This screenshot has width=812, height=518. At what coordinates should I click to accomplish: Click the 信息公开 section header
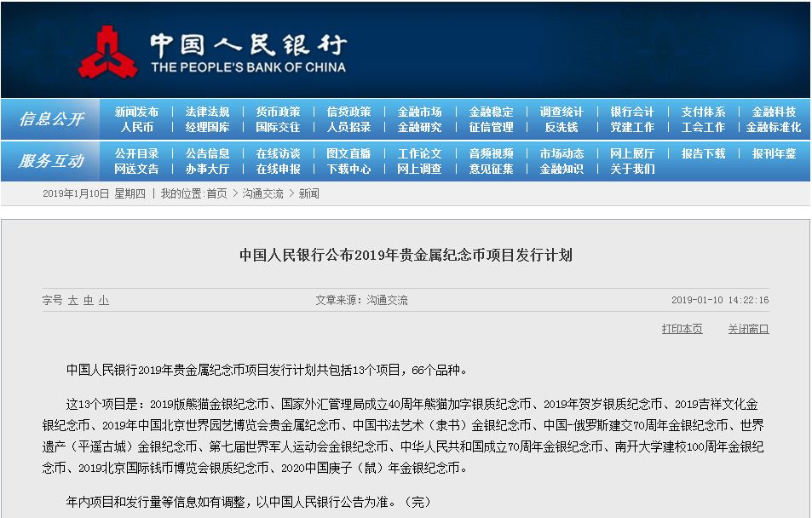(x=51, y=119)
